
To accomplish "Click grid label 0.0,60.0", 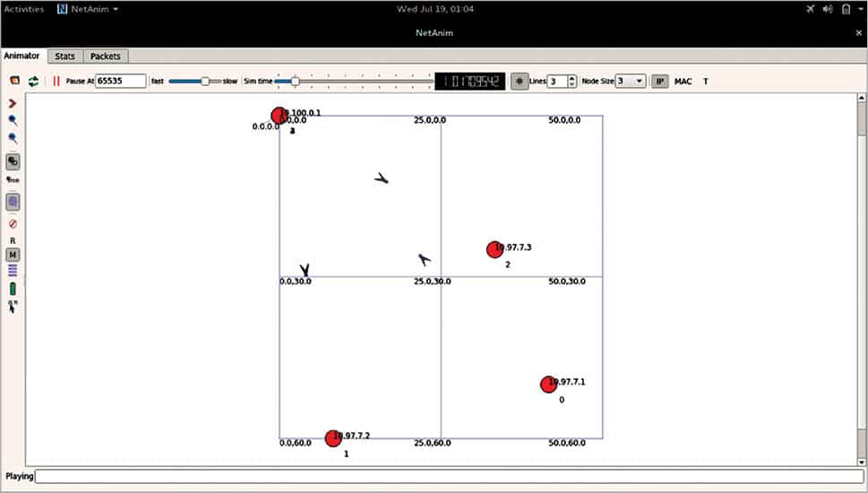I will [x=296, y=443].
